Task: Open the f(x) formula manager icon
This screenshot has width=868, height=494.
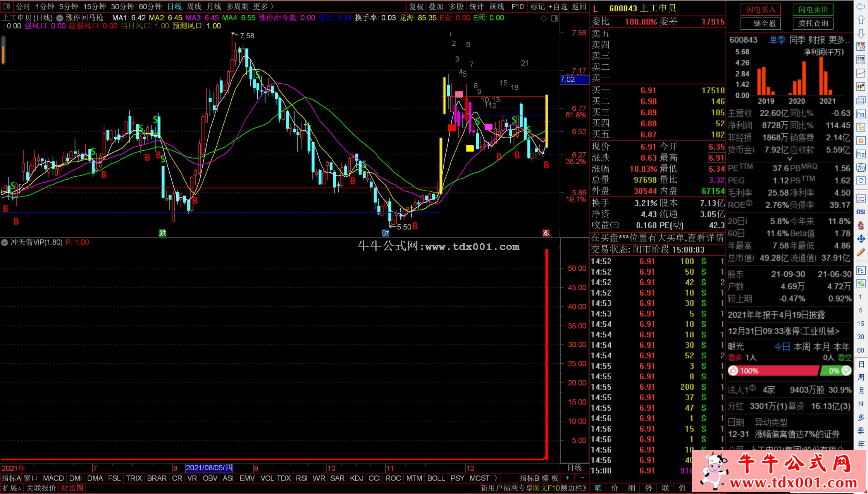Action: [x=861, y=167]
